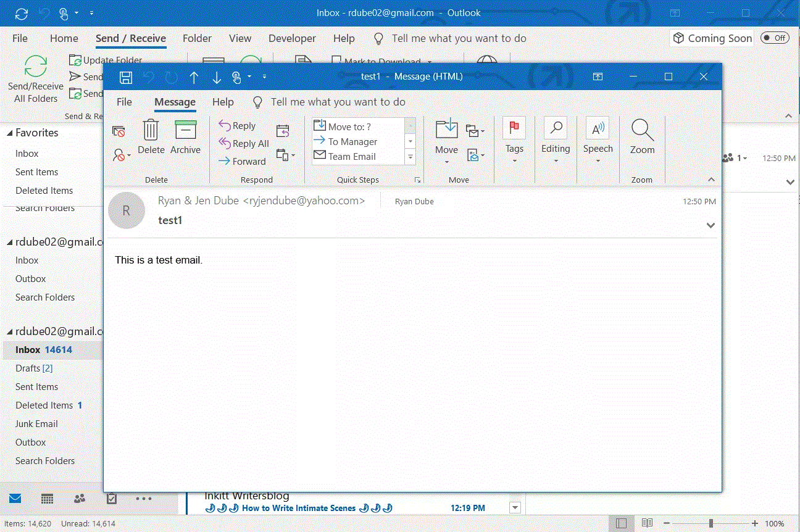
Task: Select the Message tab
Action: pyautogui.click(x=175, y=102)
